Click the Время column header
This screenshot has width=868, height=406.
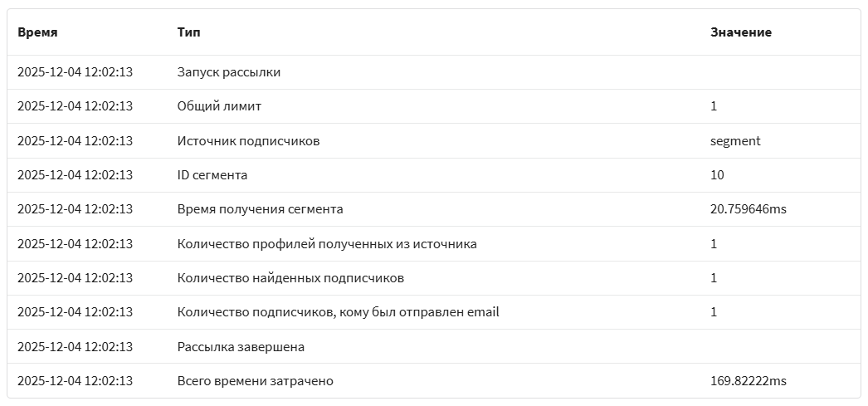click(37, 32)
